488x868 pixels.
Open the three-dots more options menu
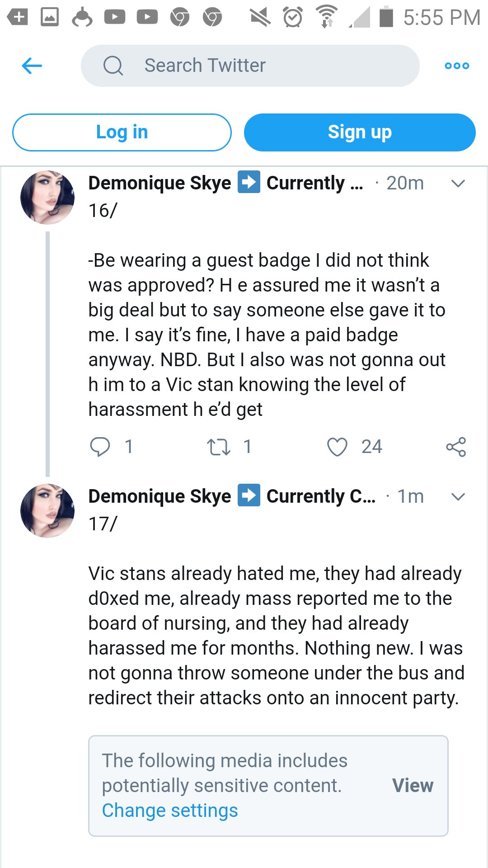point(457,66)
